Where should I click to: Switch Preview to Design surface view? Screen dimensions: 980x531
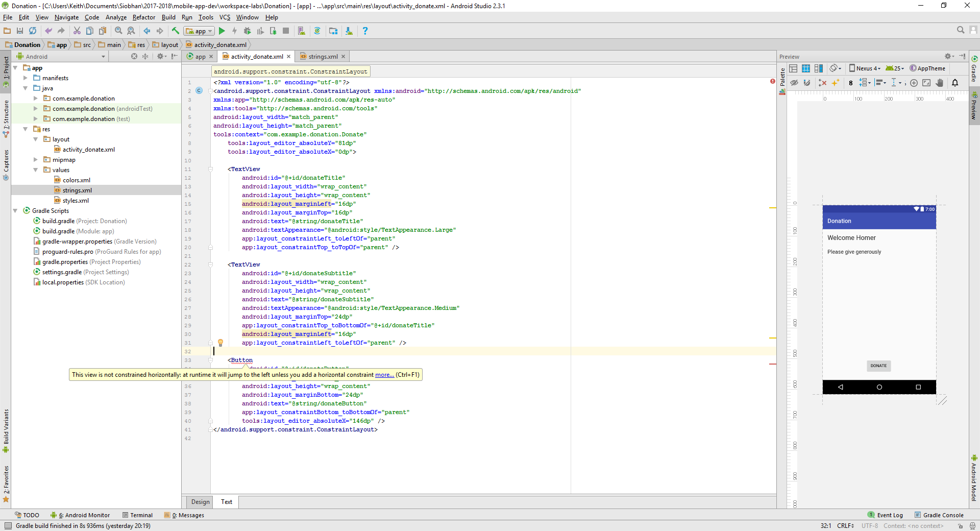[x=793, y=68]
